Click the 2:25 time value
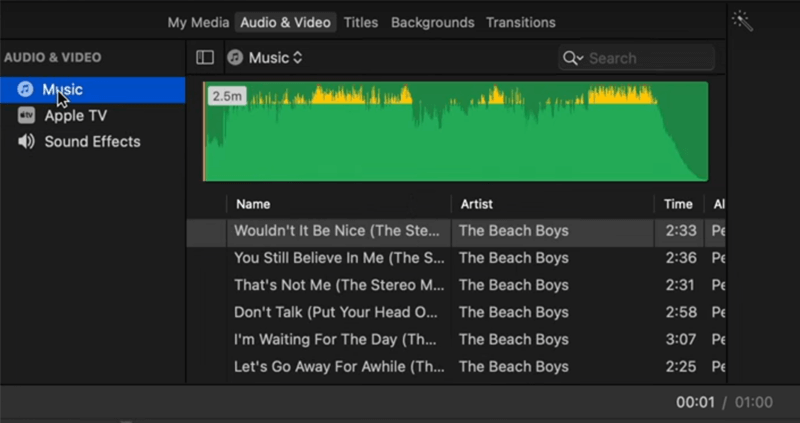The height and width of the screenshot is (423, 800). tap(681, 366)
